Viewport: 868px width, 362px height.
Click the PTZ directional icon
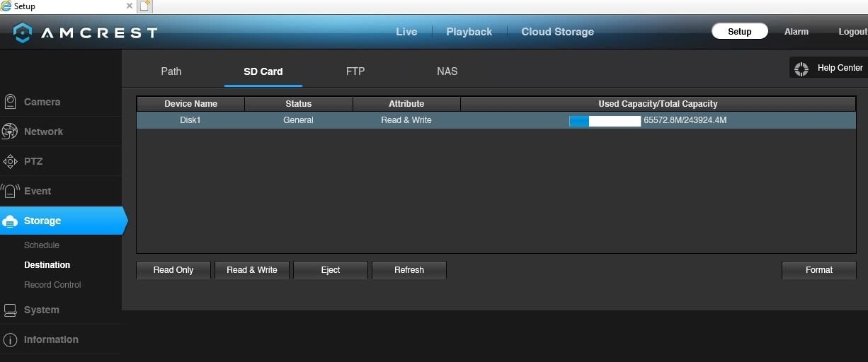(x=10, y=161)
